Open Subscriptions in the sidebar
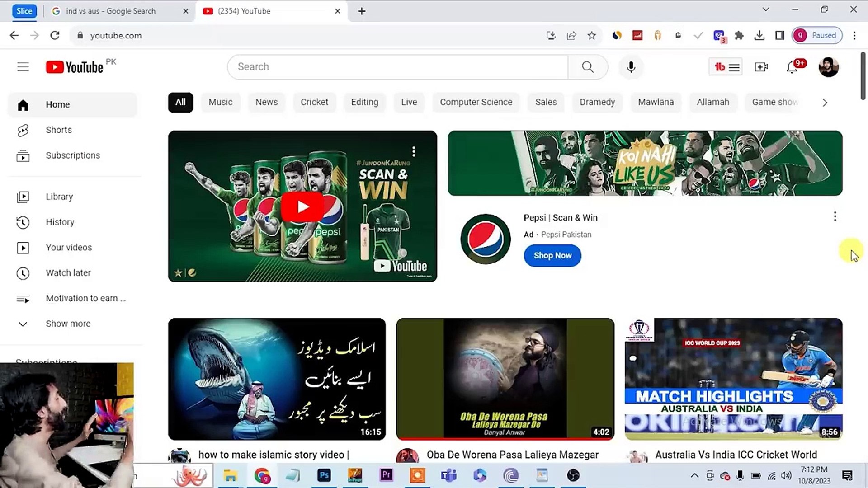This screenshot has height=488, width=868. click(x=72, y=155)
